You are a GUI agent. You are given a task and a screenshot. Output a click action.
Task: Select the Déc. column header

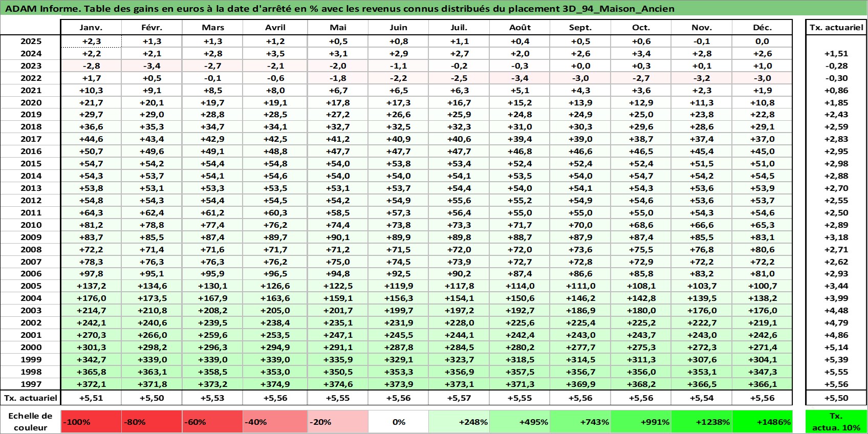762,28
